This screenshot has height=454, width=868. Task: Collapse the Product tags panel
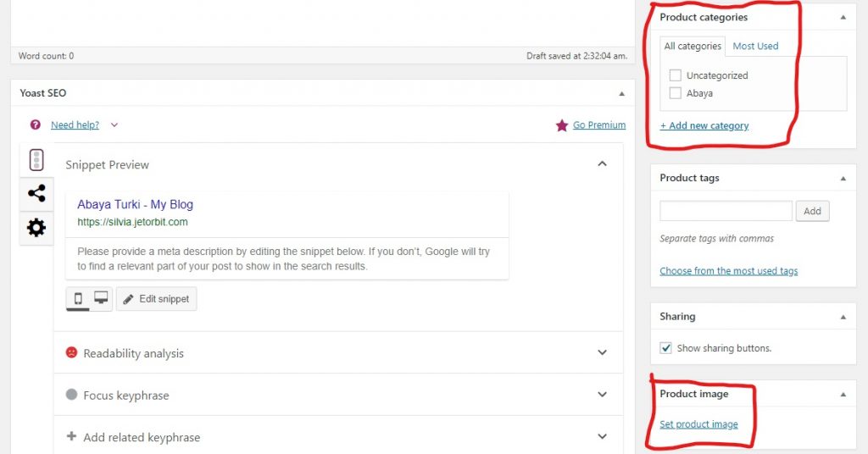coord(843,179)
